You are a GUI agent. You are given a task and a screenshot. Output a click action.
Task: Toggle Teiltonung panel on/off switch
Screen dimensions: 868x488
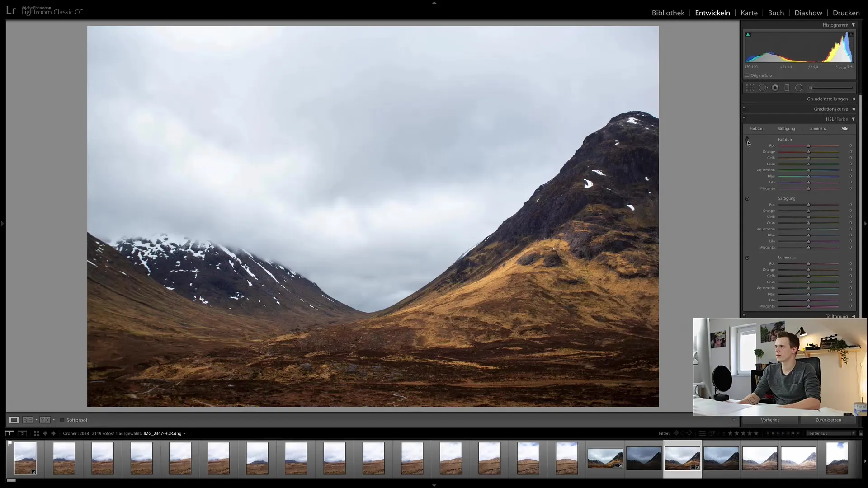pyautogui.click(x=744, y=315)
